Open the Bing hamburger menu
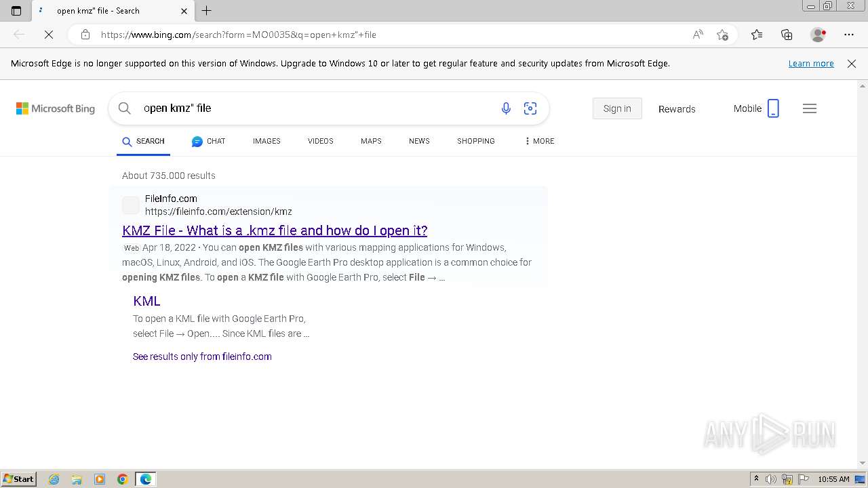 (x=810, y=108)
